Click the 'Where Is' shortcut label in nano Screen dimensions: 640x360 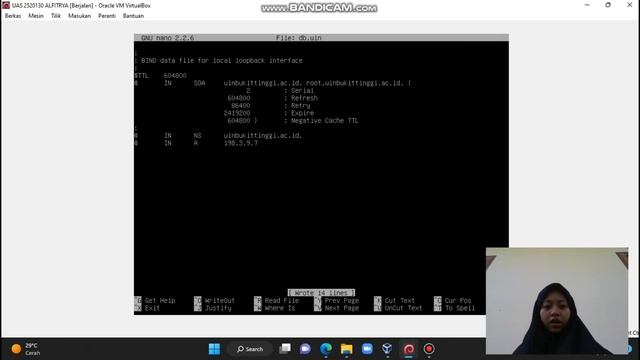[280, 308]
